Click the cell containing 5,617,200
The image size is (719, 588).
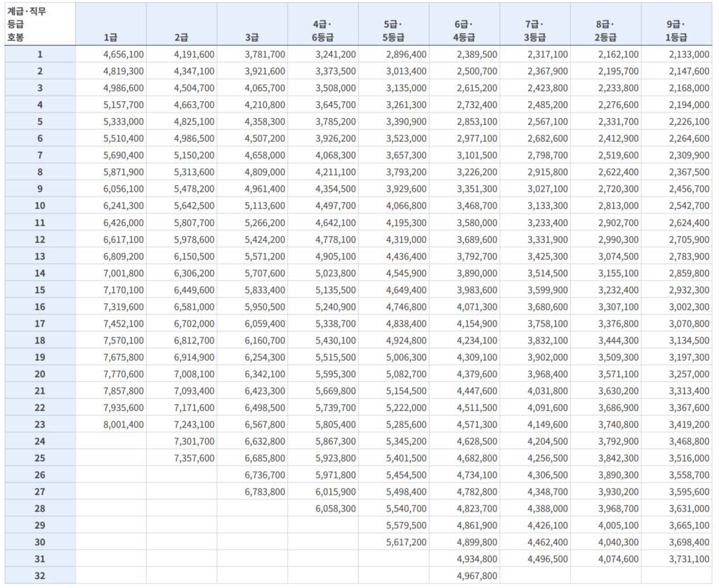[407, 542]
